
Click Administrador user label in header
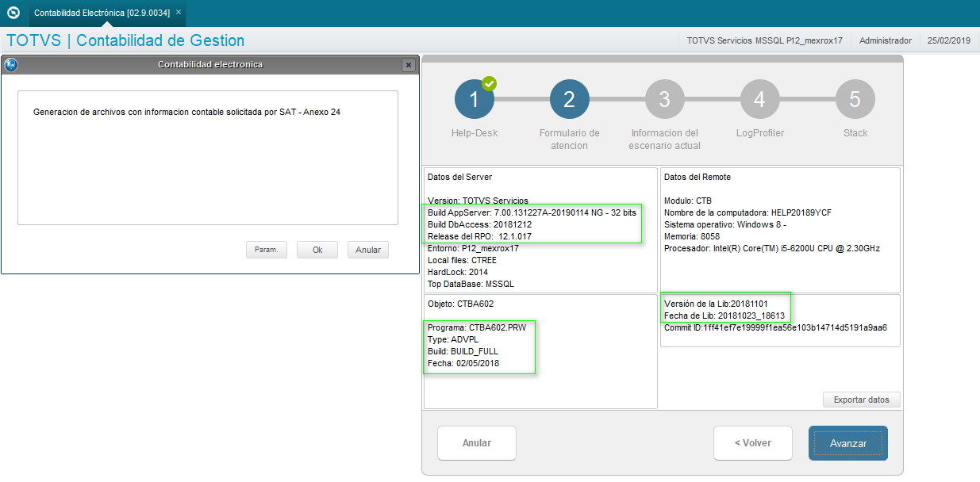[x=886, y=40]
